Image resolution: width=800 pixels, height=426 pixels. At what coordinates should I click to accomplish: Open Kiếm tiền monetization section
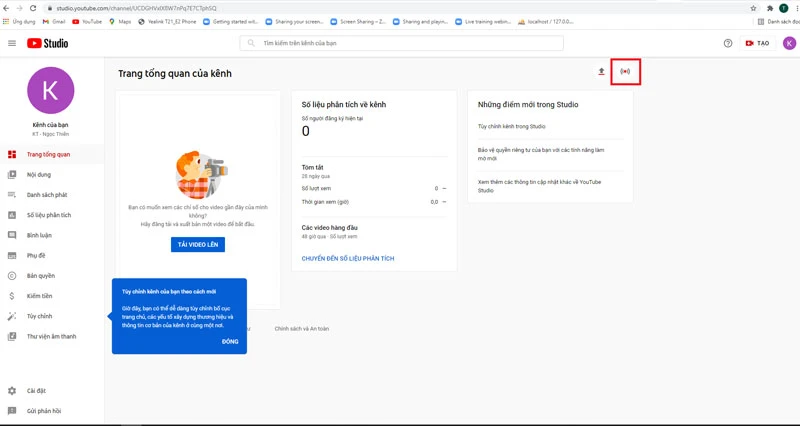click(52, 296)
